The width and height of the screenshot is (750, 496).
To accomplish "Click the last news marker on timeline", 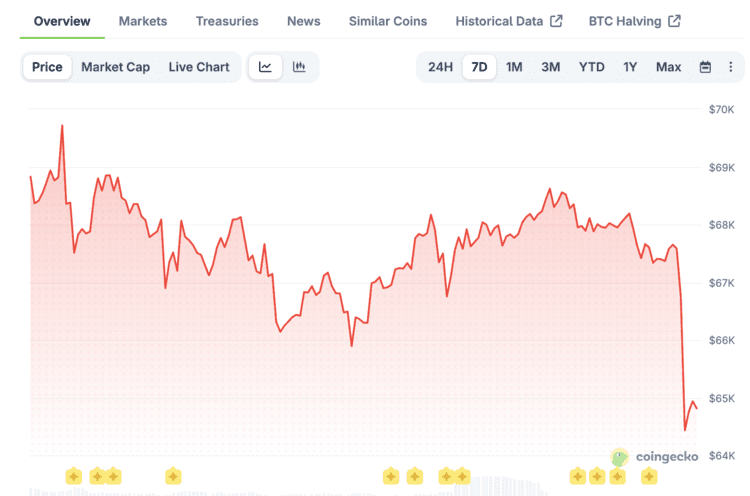I will click(649, 475).
